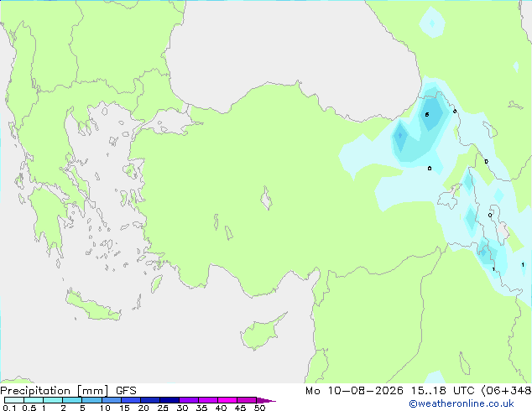Click the '0.1' legend scale label
The image size is (532, 411).
pyautogui.click(x=9, y=408)
